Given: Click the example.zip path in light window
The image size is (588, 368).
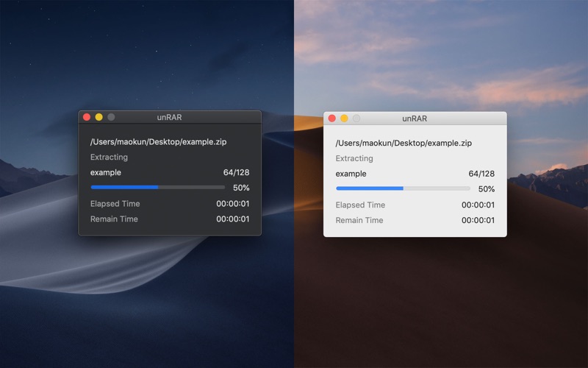Looking at the screenshot, I should pyautogui.click(x=404, y=143).
